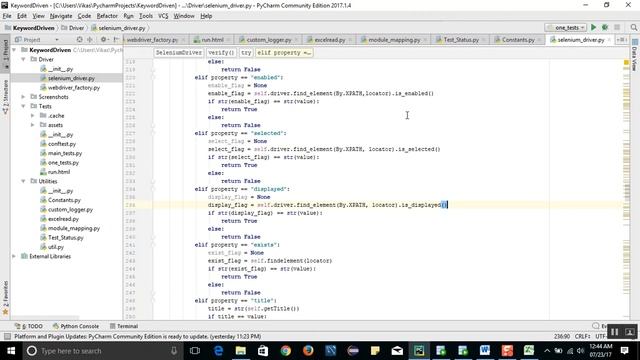
Task: Click the taskbar volume icon
Action: pos(580,351)
